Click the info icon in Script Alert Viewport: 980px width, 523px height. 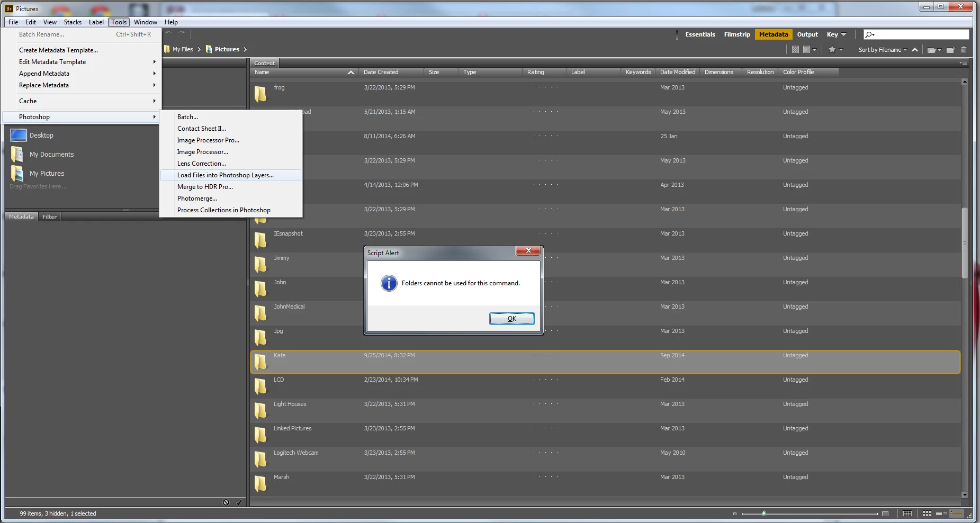click(389, 283)
